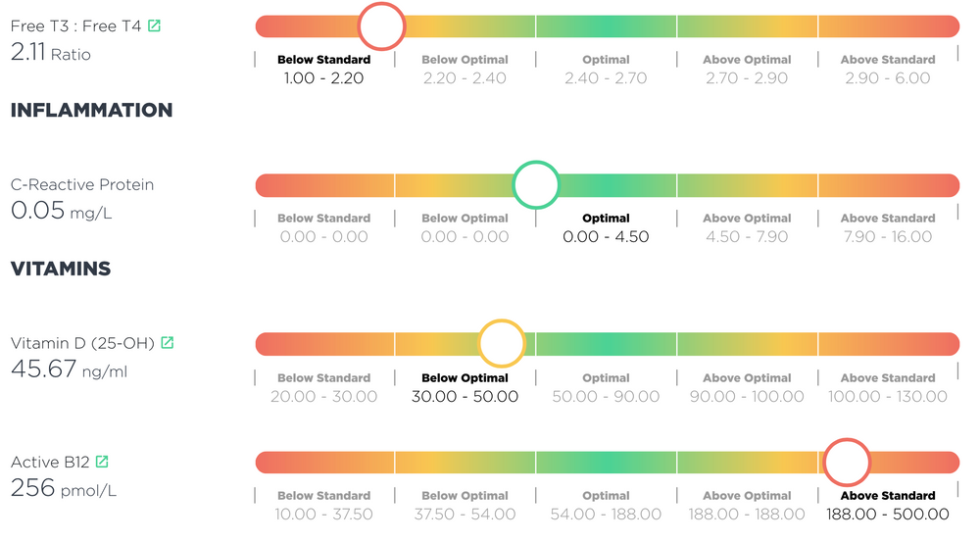Screen dimensions: 980x541
Task: Click the 45.67 ng/ml Vitamin D value
Action: coord(69,370)
